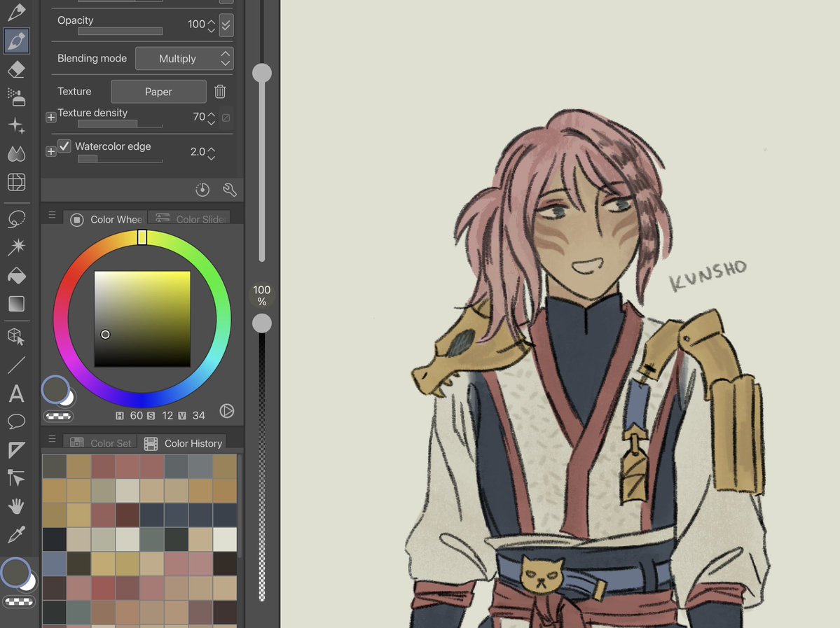This screenshot has height=628, width=840.
Task: Pick the slate blue swatch in Color History
Action: pos(54,564)
